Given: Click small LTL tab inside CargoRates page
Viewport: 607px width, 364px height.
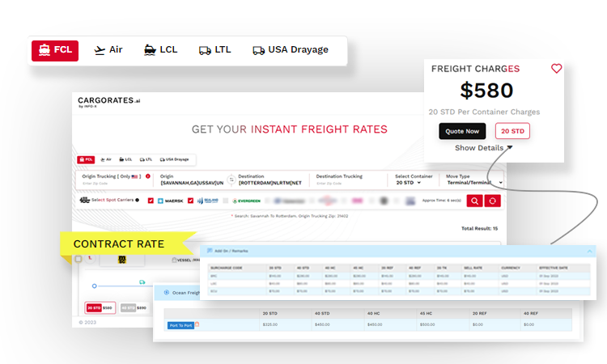Looking at the screenshot, I should [x=146, y=159].
